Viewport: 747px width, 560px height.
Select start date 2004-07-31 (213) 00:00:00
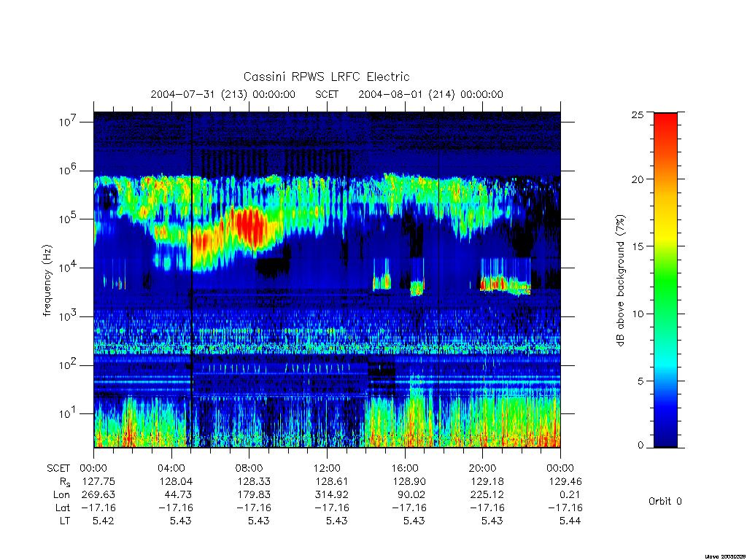(223, 94)
